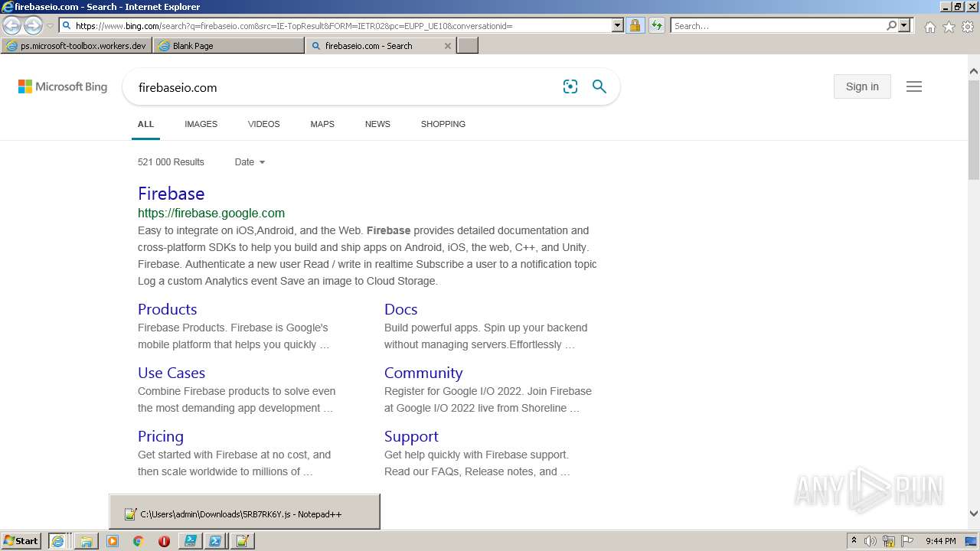This screenshot has width=980, height=551.
Task: Click the second PowerShell taskbar icon
Action: (216, 541)
